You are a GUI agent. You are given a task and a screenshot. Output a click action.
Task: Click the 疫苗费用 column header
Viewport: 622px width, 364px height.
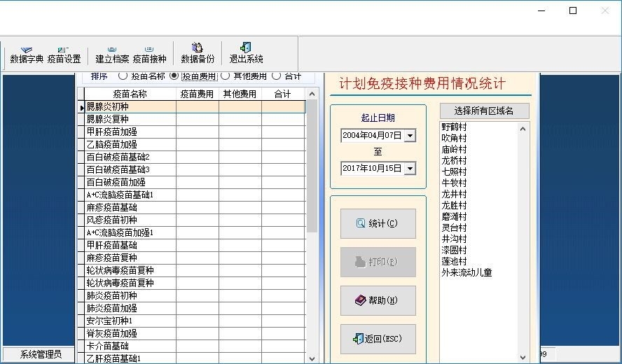point(197,94)
